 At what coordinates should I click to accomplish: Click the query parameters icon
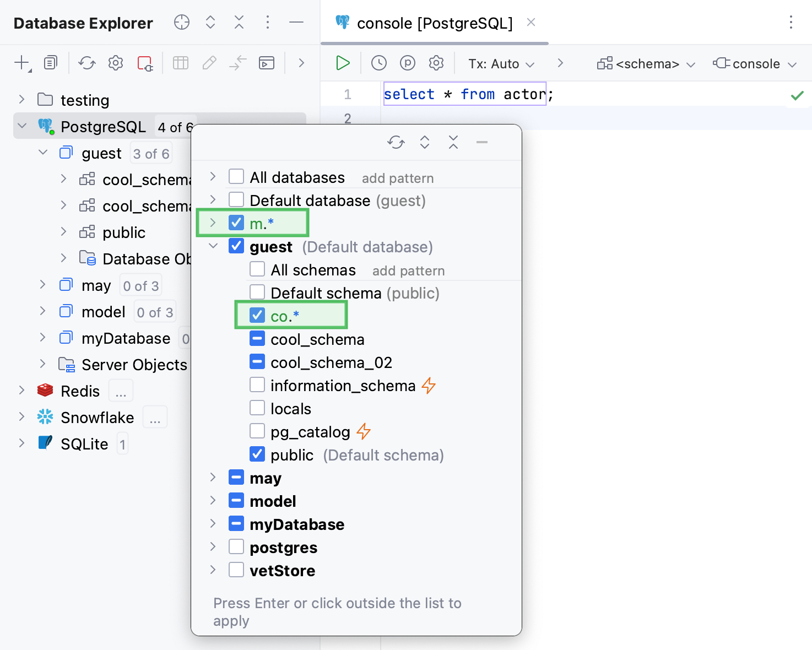407,63
